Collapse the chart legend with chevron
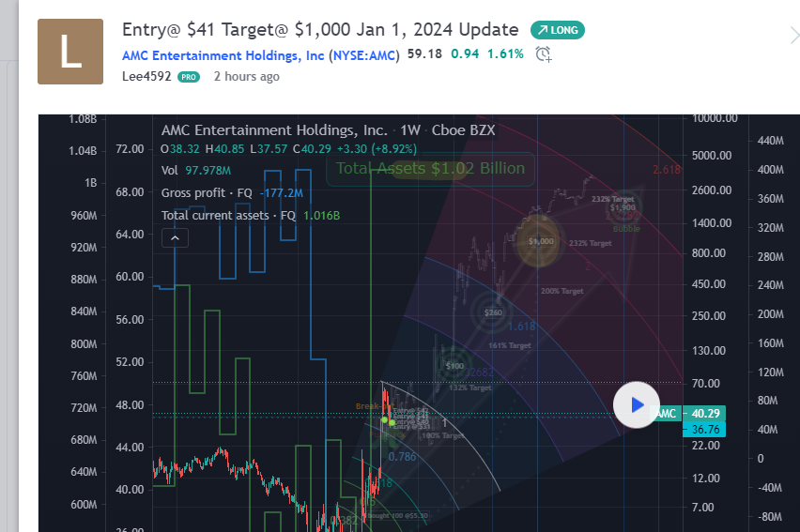800x532 pixels. [175, 238]
